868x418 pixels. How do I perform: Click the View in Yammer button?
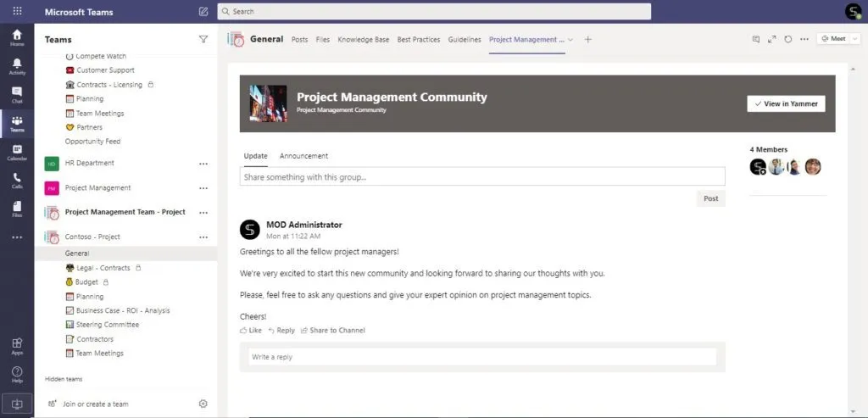pyautogui.click(x=786, y=103)
